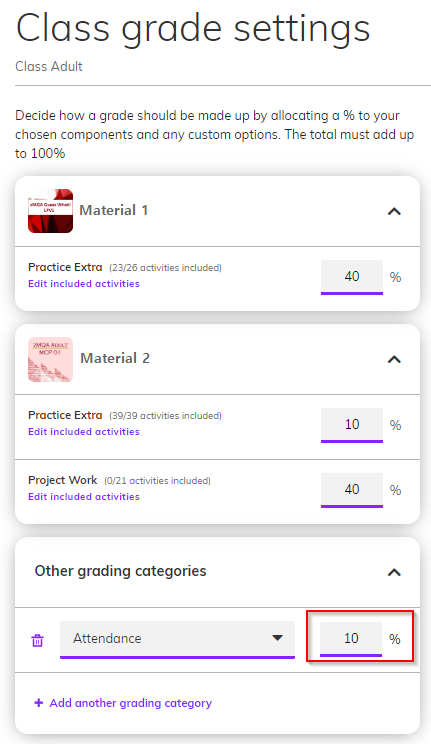Collapse the Other grading categories section
The height and width of the screenshot is (744, 431).
click(394, 573)
